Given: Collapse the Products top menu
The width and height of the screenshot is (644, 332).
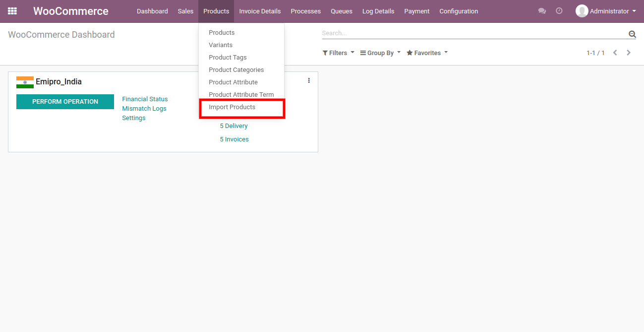Looking at the screenshot, I should click(x=216, y=11).
